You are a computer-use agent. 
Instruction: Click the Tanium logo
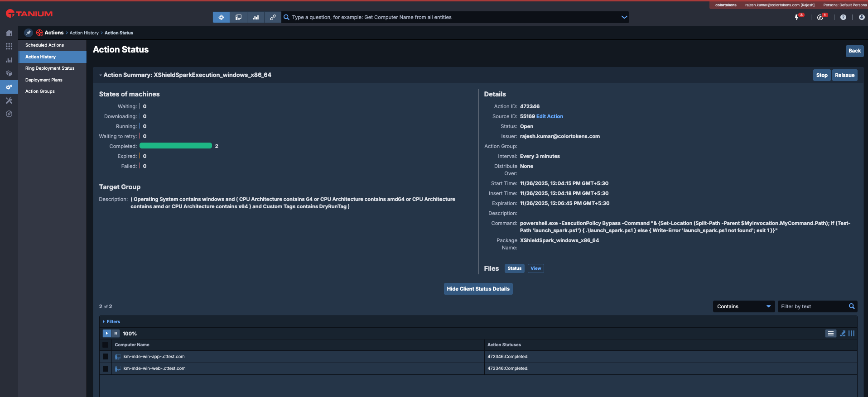tap(29, 14)
